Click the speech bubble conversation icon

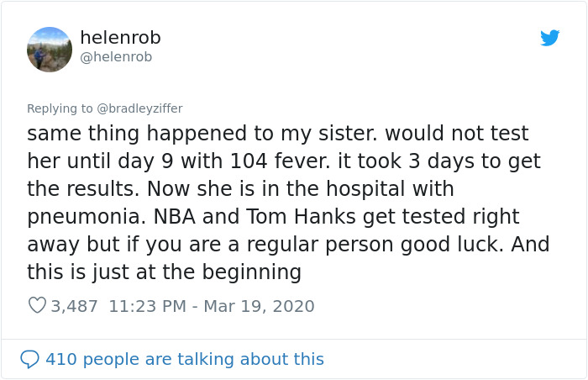coord(29,359)
